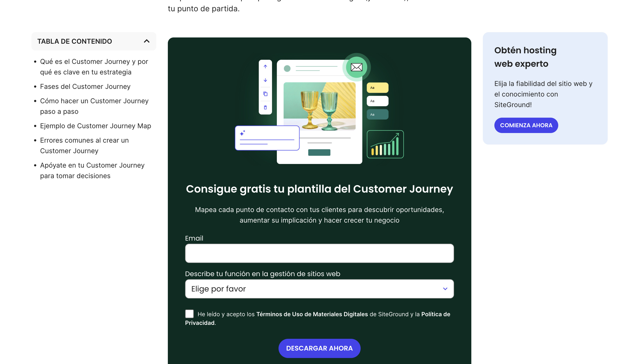Check the terms and privacy acceptance checkbox
Image resolution: width=643 pixels, height=364 pixels.
pyautogui.click(x=189, y=314)
